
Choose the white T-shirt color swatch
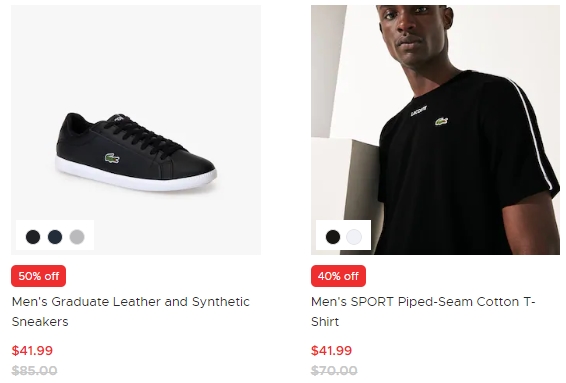pyautogui.click(x=354, y=237)
